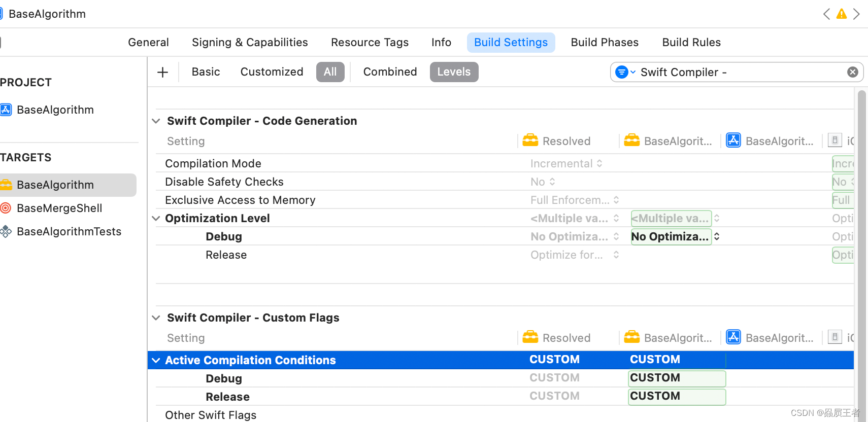Switch to the Build Phases tab
The image size is (868, 422).
[x=605, y=43]
